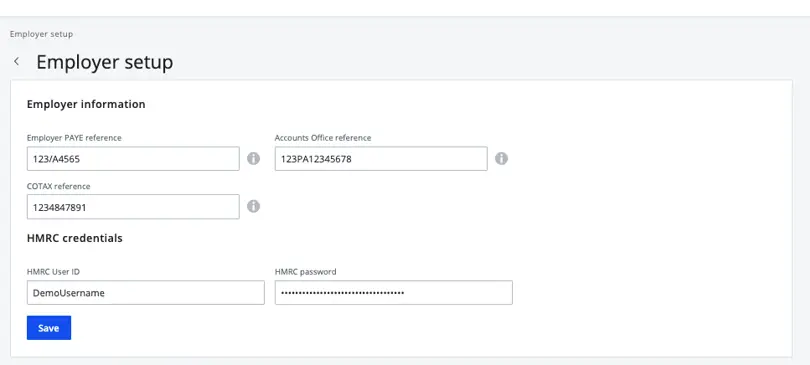Screen dimensions: 810x365
Task: Click the large Employer setup page title
Action: (x=104, y=62)
